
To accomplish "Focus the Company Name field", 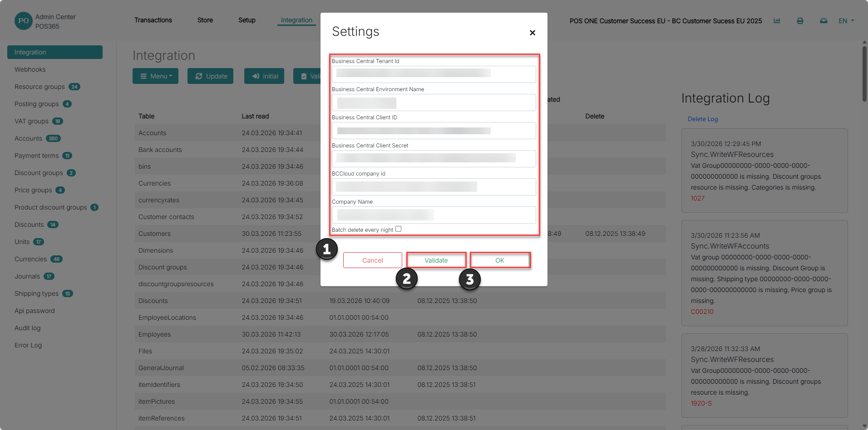I will click(x=434, y=215).
